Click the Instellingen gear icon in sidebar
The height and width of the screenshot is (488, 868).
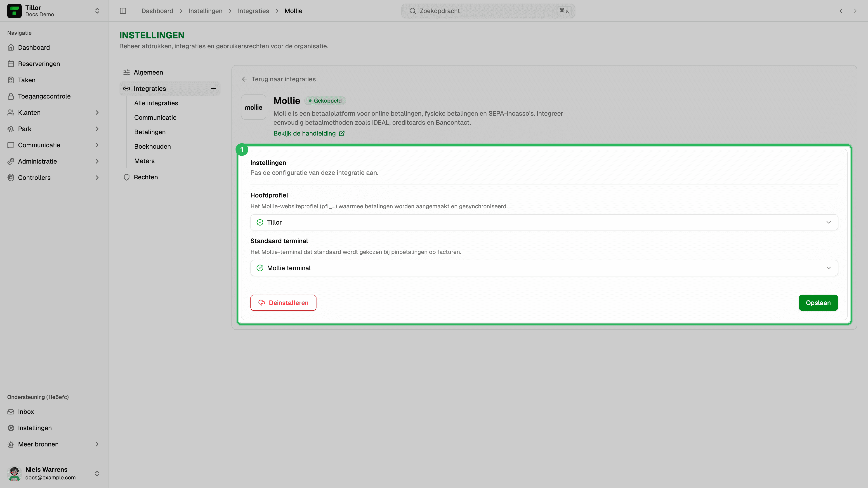(11, 428)
